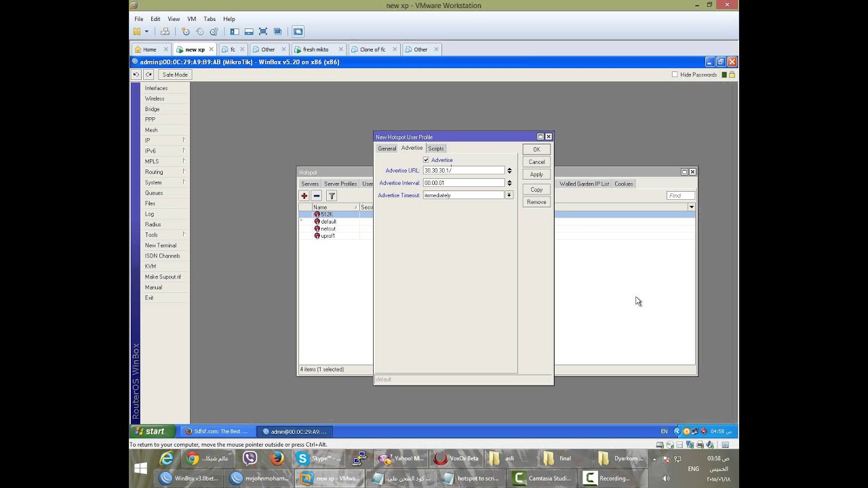Expand the System submenu in WinBox sidebar
The height and width of the screenshot is (488, 868).
[184, 182]
